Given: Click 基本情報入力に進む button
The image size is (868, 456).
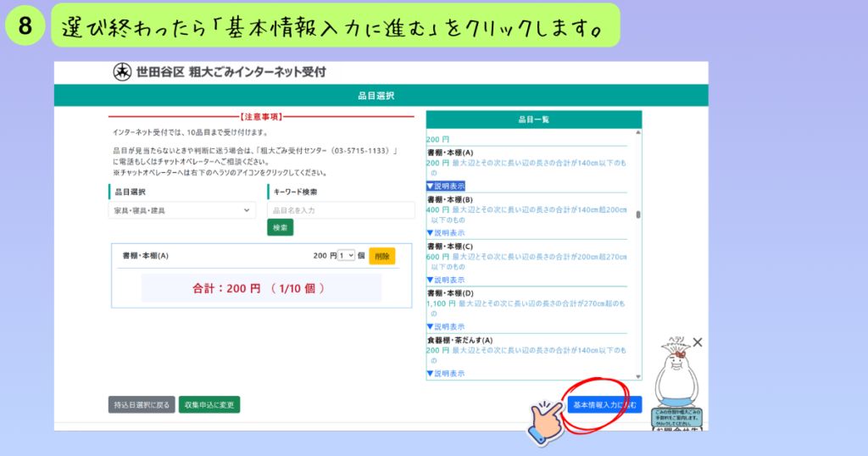Looking at the screenshot, I should pyautogui.click(x=604, y=404).
